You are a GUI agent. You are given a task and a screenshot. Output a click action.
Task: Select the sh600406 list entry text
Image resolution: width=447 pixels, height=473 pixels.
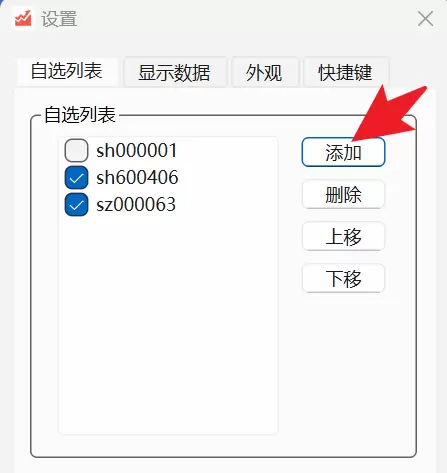[137, 177]
